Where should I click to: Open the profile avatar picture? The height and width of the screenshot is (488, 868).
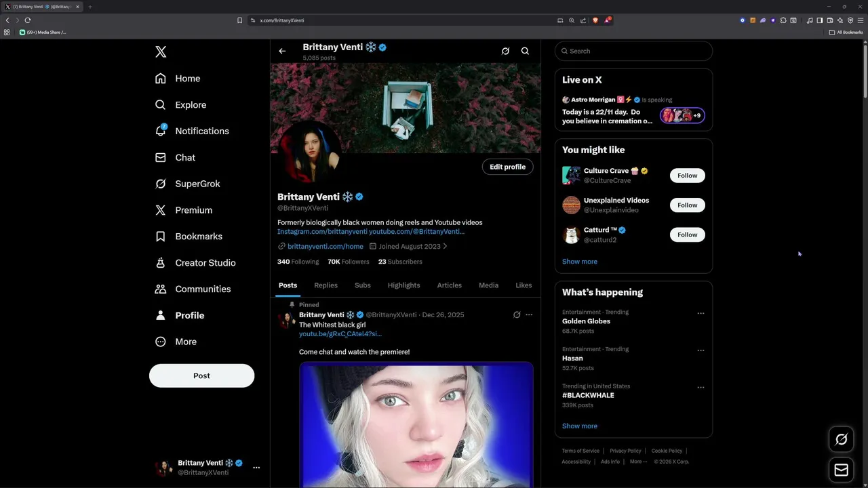(x=311, y=153)
